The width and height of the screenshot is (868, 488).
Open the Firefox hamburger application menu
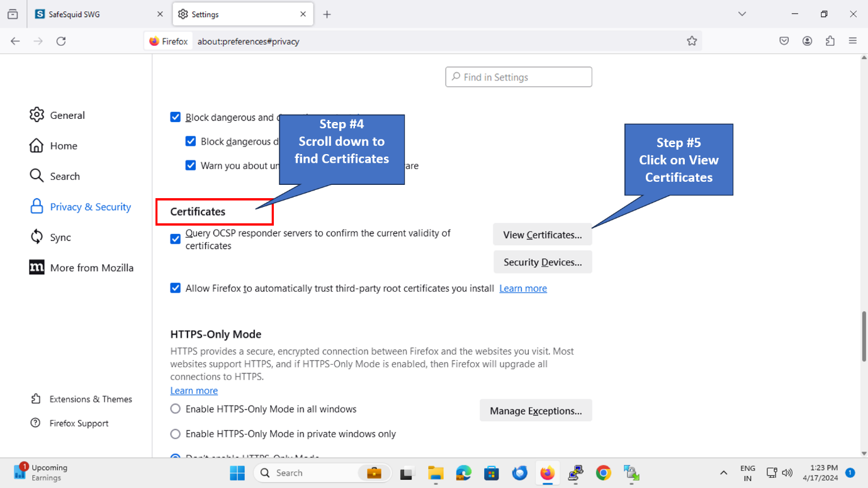[x=853, y=41]
